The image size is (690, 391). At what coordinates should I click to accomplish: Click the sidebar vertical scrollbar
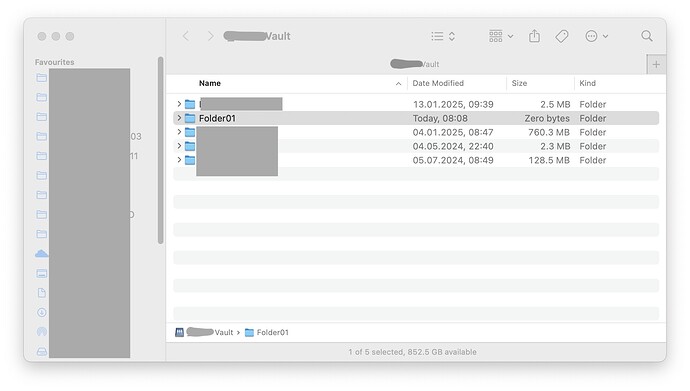click(161, 150)
